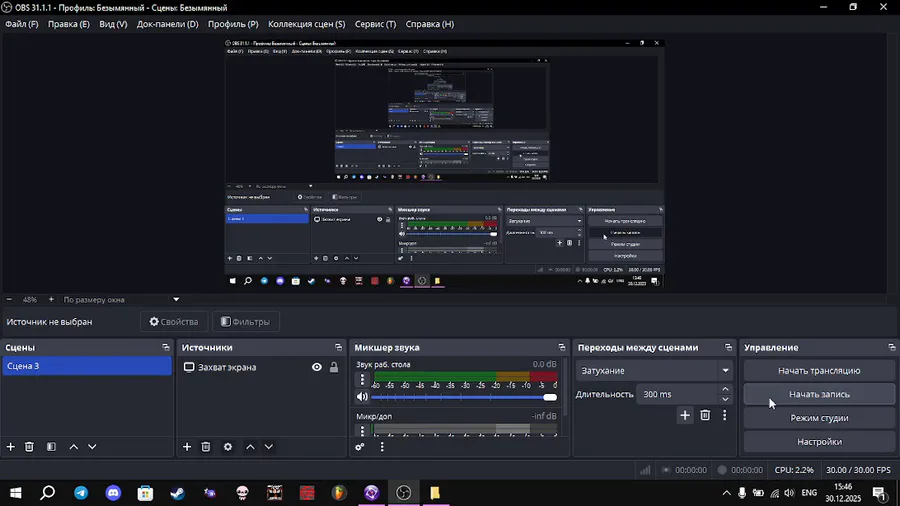
Task: Open Справка menu
Action: tap(430, 24)
